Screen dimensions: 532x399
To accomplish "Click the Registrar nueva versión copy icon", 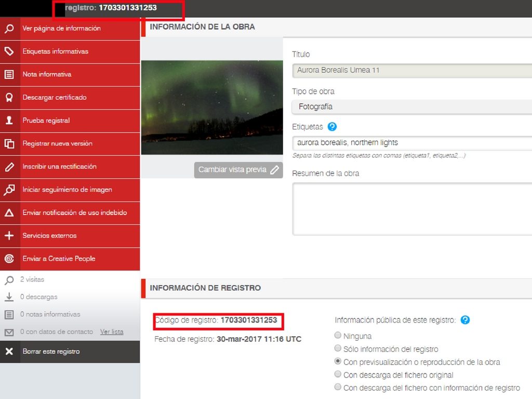I will point(9,144).
